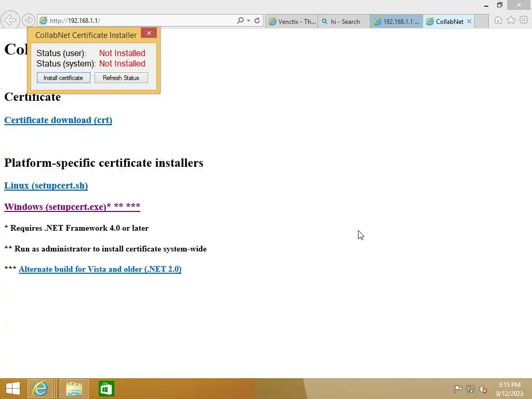Screen dimensions: 532x399
Task: Open a new blank tab
Action: tap(482, 21)
